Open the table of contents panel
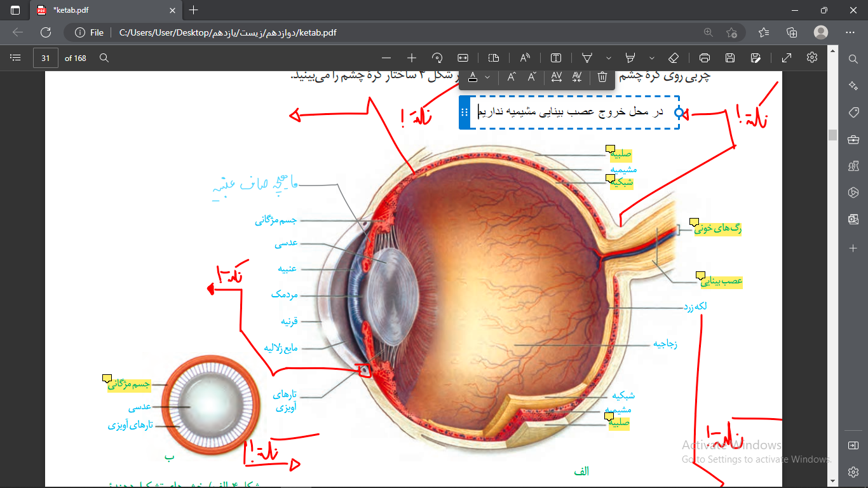Screen dimensions: 868x488 point(16,58)
